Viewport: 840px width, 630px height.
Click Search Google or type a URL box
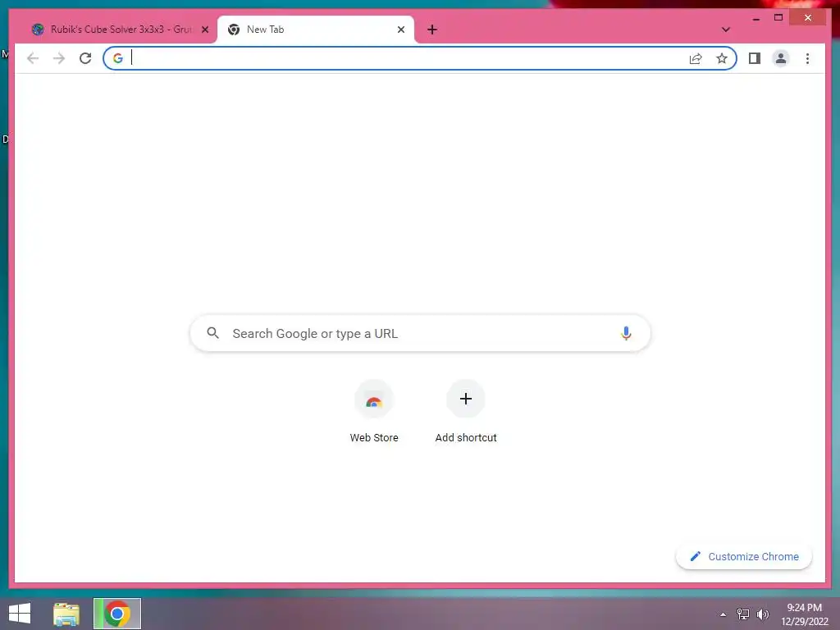[420, 333]
